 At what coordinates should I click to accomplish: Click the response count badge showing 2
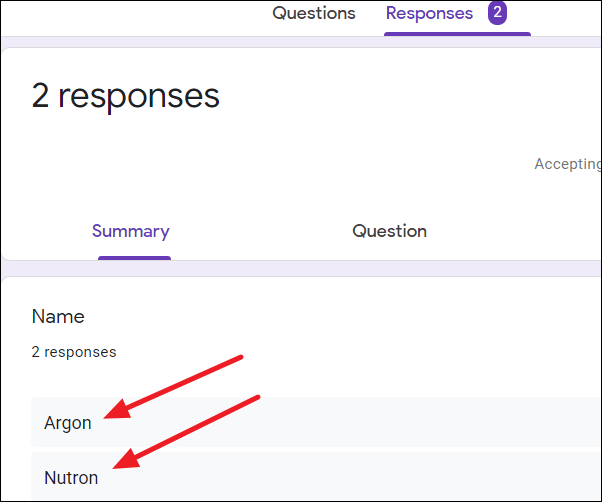497,13
